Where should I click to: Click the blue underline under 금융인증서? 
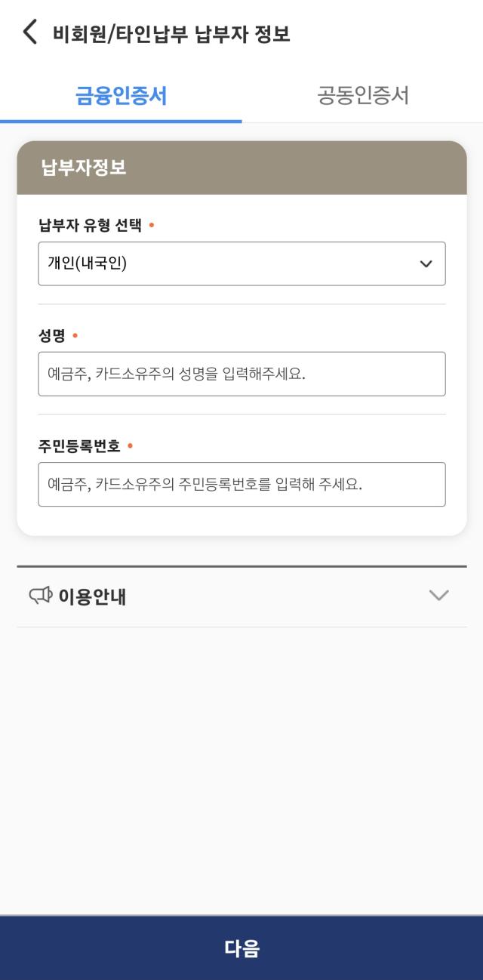coord(121,118)
